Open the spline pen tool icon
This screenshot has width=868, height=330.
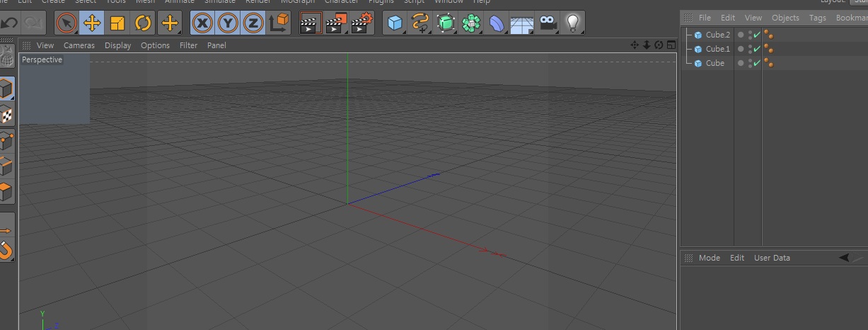420,23
